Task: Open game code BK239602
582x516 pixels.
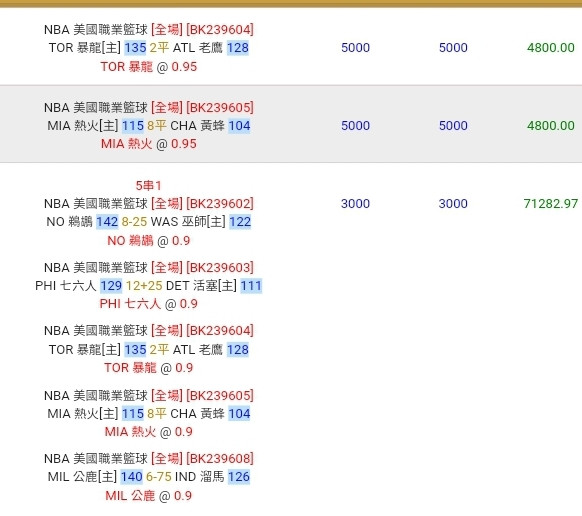Action: pyautogui.click(x=220, y=203)
